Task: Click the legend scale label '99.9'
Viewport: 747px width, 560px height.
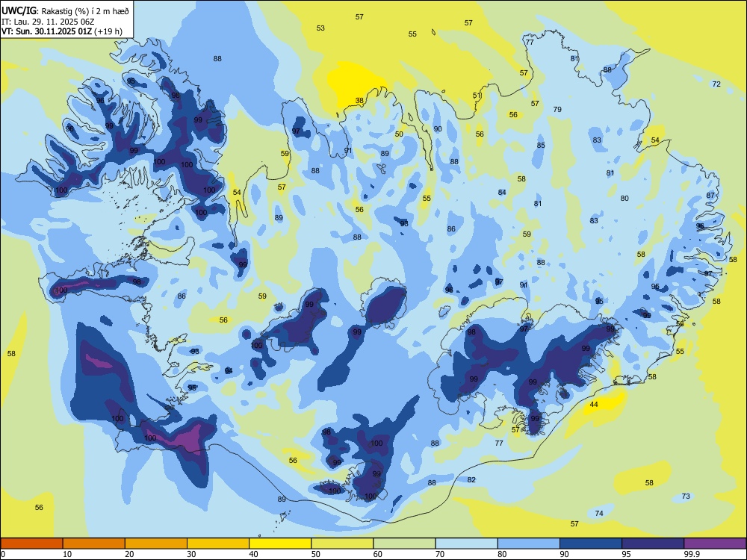Action: [x=691, y=554]
